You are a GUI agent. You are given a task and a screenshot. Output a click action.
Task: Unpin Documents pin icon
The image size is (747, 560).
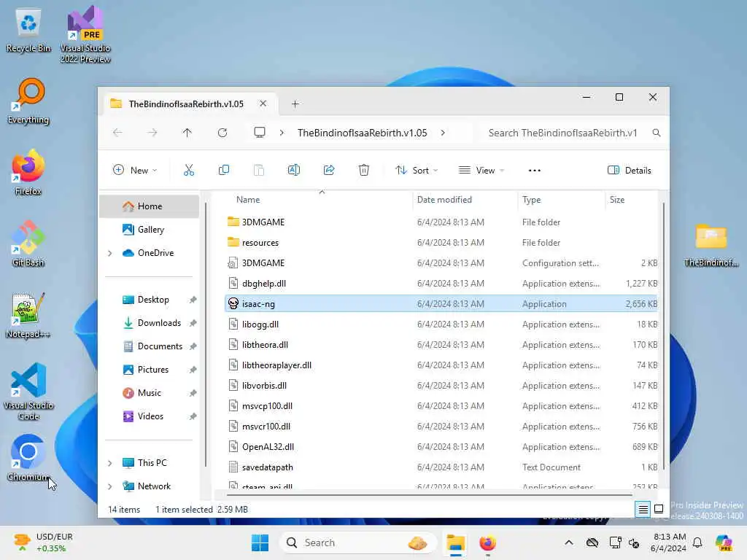click(x=193, y=346)
